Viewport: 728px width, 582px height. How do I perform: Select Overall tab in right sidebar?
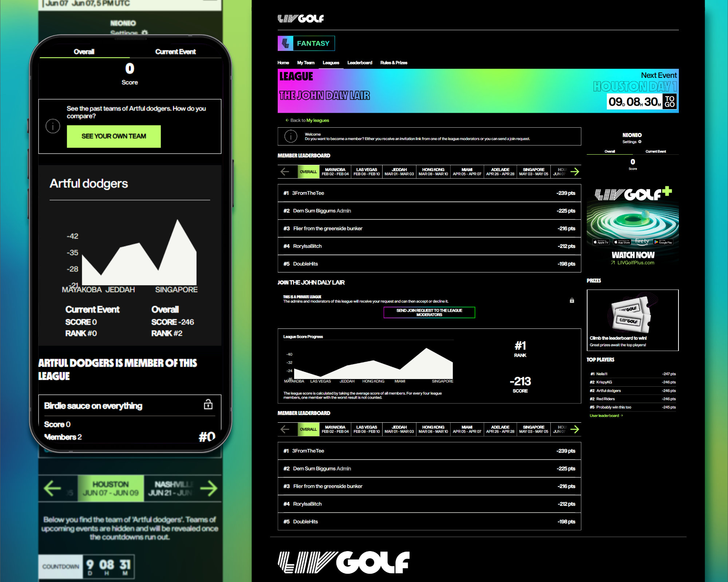pyautogui.click(x=610, y=151)
